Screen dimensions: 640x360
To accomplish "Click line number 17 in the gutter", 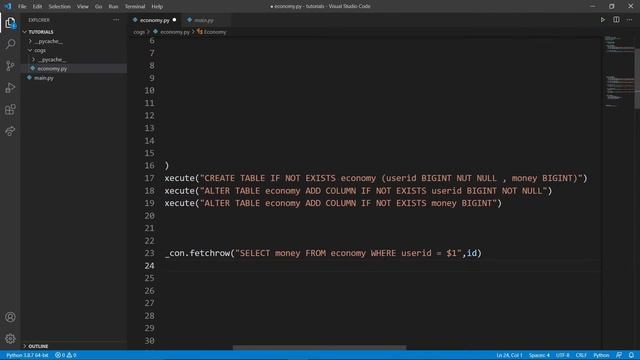I will click(x=149, y=178).
